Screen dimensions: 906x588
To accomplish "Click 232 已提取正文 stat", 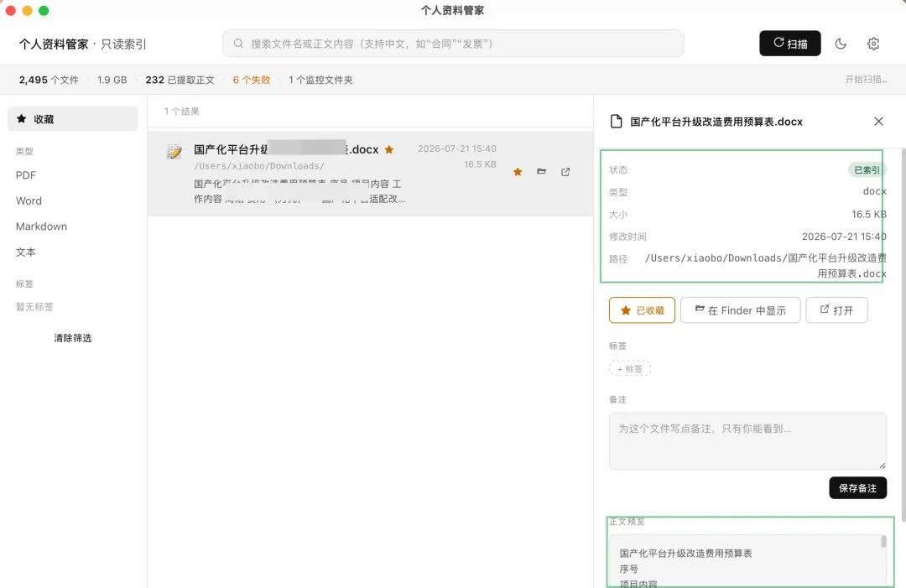I will [180, 80].
